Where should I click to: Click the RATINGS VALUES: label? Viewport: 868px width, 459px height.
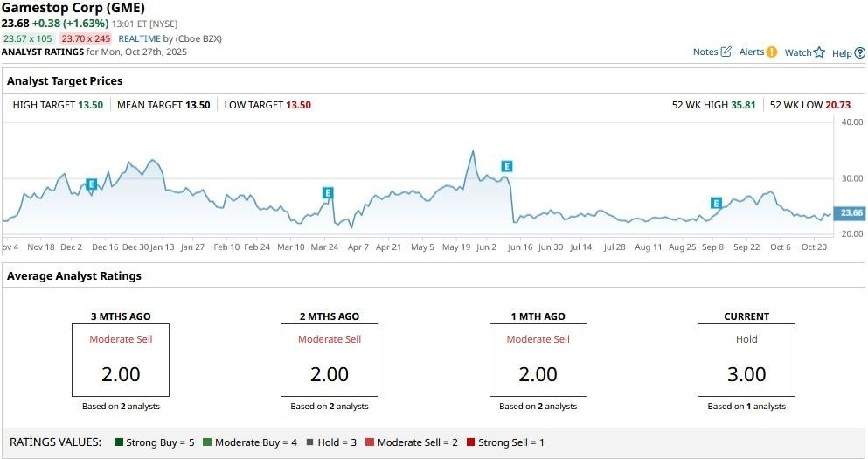point(55,442)
